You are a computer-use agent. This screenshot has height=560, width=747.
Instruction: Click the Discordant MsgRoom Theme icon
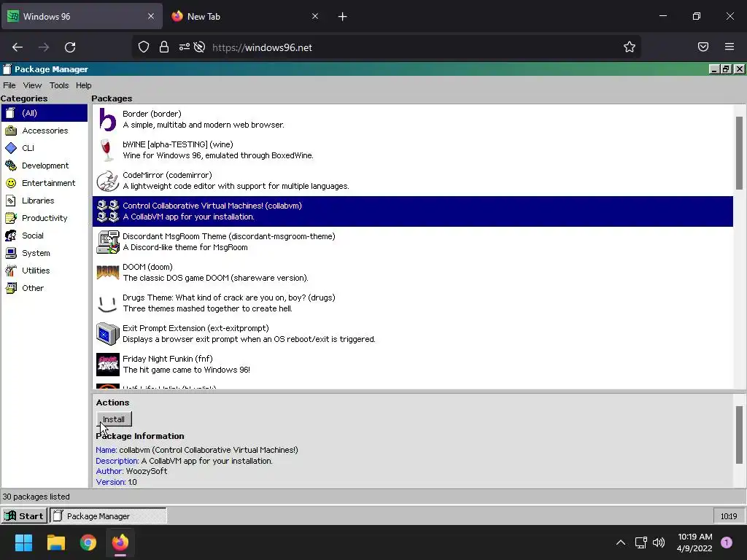coord(108,242)
